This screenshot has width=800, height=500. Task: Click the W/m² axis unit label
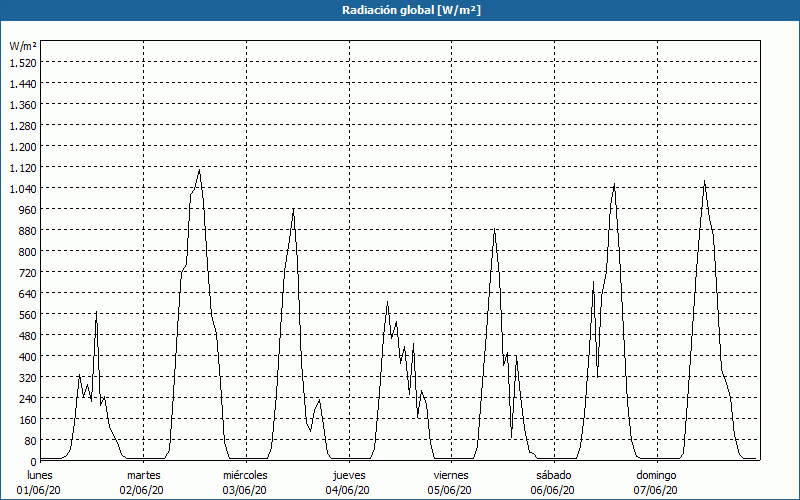pyautogui.click(x=23, y=46)
